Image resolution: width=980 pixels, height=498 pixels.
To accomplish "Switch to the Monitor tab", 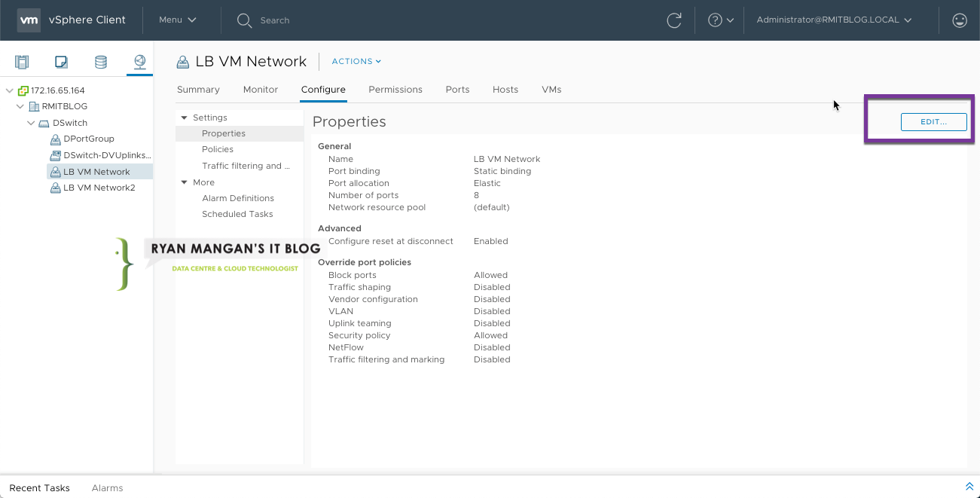I will [261, 90].
